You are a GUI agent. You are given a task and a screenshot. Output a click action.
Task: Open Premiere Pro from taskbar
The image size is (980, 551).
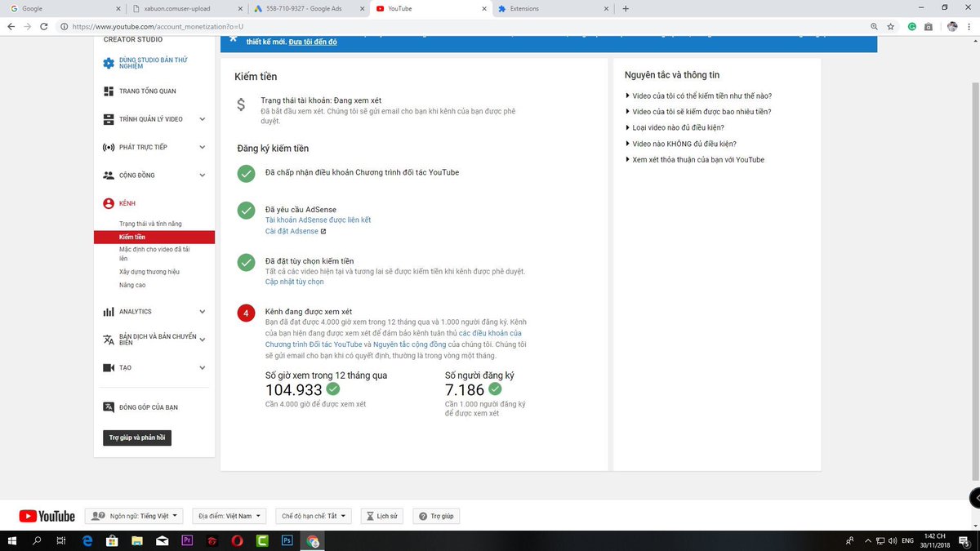(x=187, y=540)
